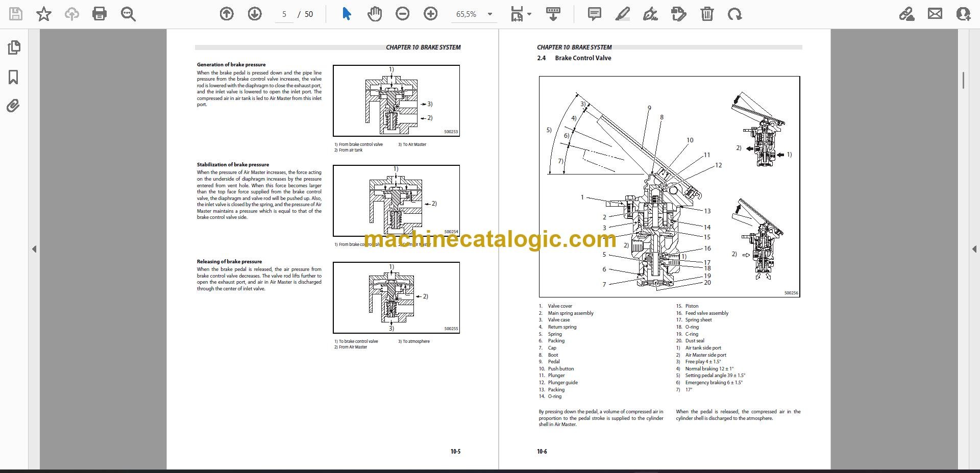Click legend entry 'Air tank side port'

[703, 348]
